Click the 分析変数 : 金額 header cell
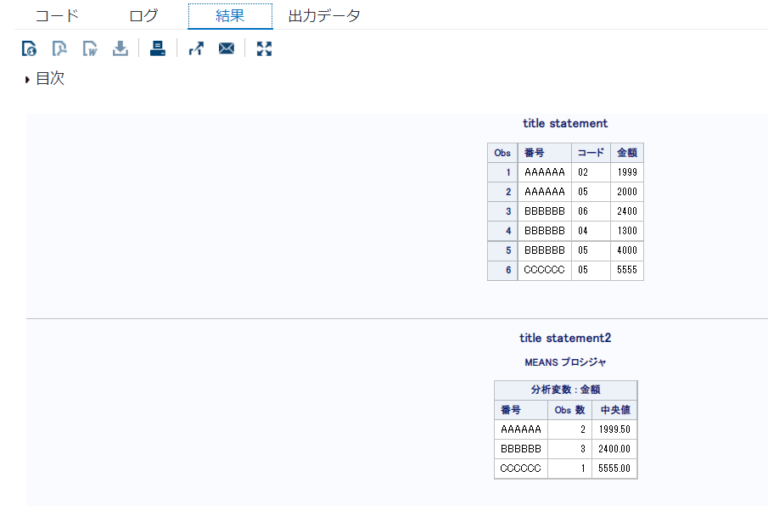The width and height of the screenshot is (768, 522). [565, 391]
